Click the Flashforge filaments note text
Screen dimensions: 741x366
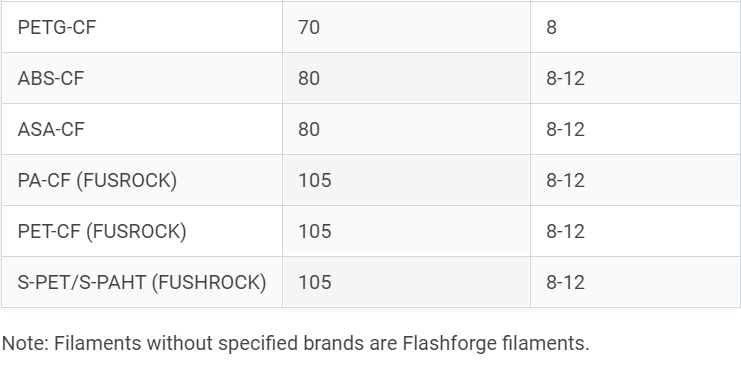point(496,343)
